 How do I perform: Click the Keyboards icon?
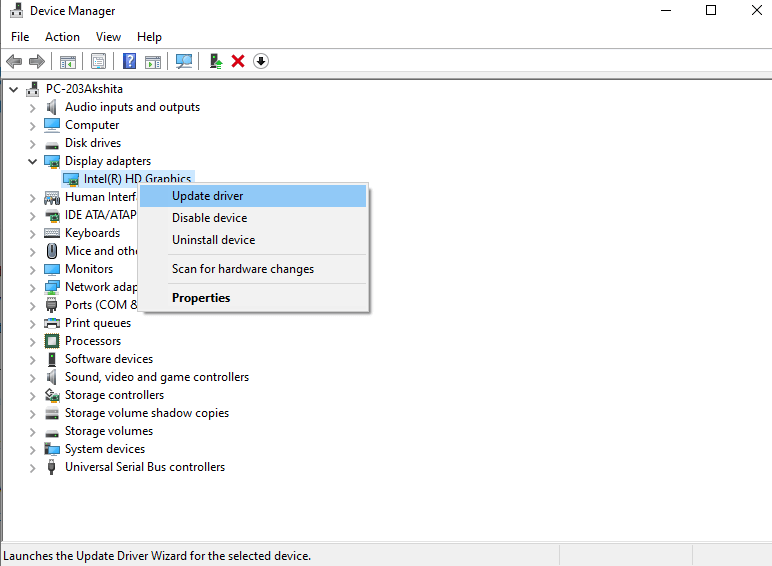coord(52,233)
